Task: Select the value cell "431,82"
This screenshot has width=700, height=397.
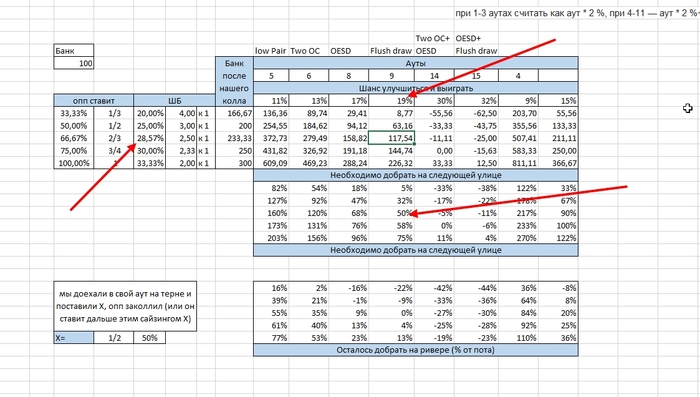Action: point(271,150)
